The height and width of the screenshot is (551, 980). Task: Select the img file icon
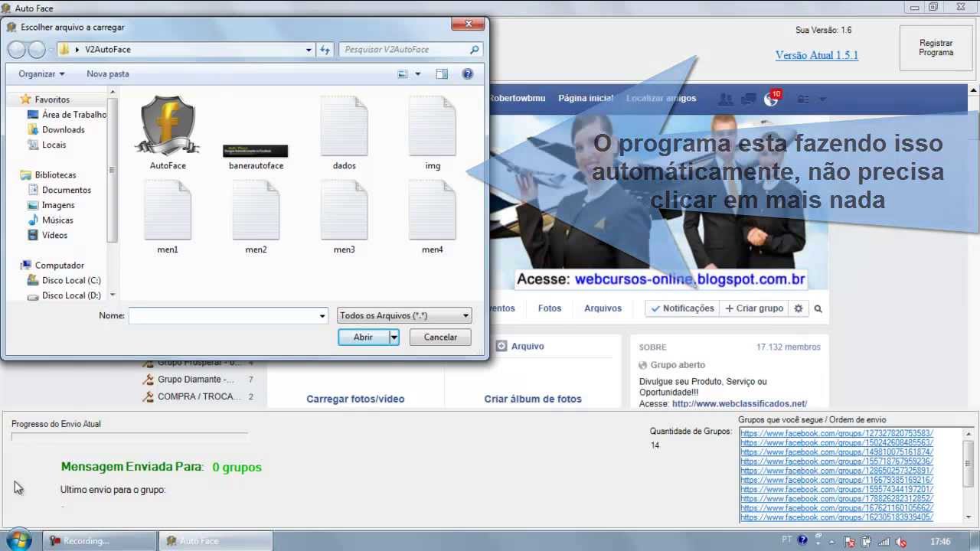pyautogui.click(x=433, y=126)
